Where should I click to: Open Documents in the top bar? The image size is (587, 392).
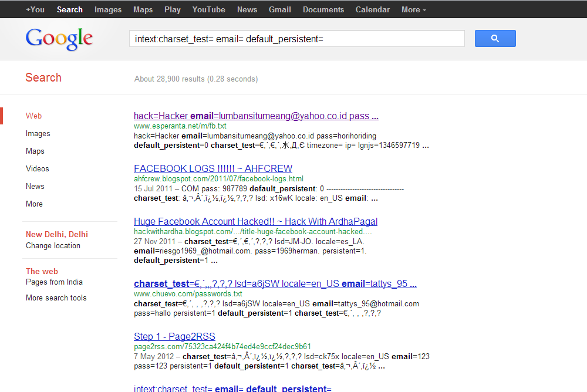[323, 10]
